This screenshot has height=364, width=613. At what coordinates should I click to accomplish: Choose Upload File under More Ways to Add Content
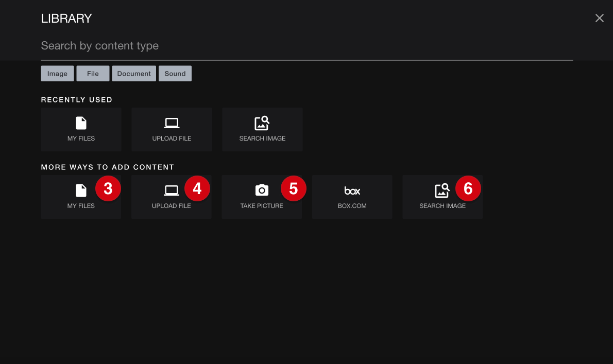pyautogui.click(x=171, y=197)
